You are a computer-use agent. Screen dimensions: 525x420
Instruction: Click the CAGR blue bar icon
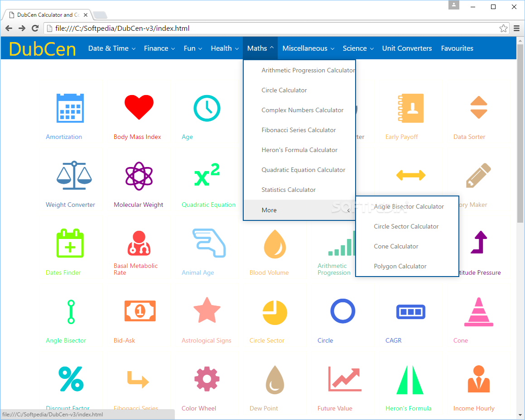click(411, 312)
